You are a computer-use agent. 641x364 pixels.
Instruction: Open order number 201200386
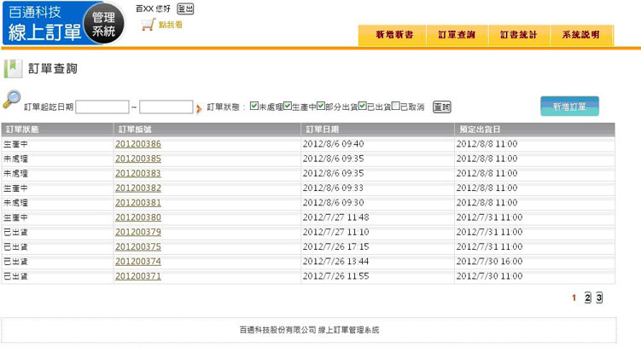point(138,144)
